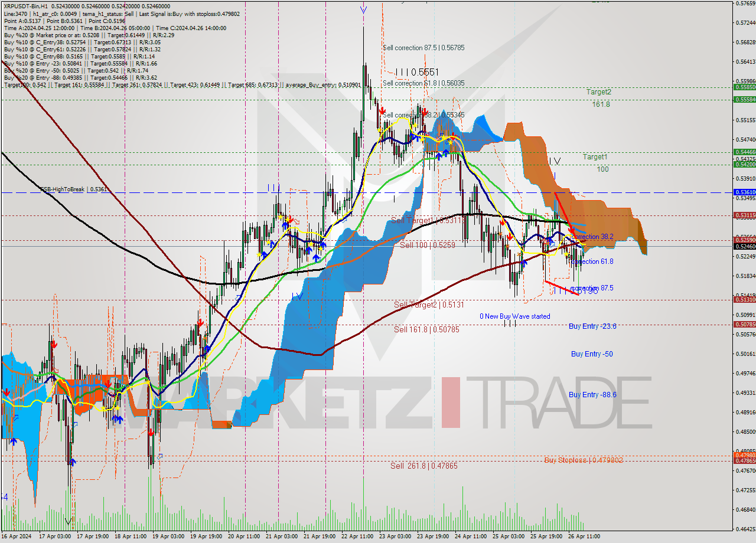Viewport: 756px width, 543px height.
Task: Click the green 0.55850 price tag on axis
Action: tap(744, 87)
